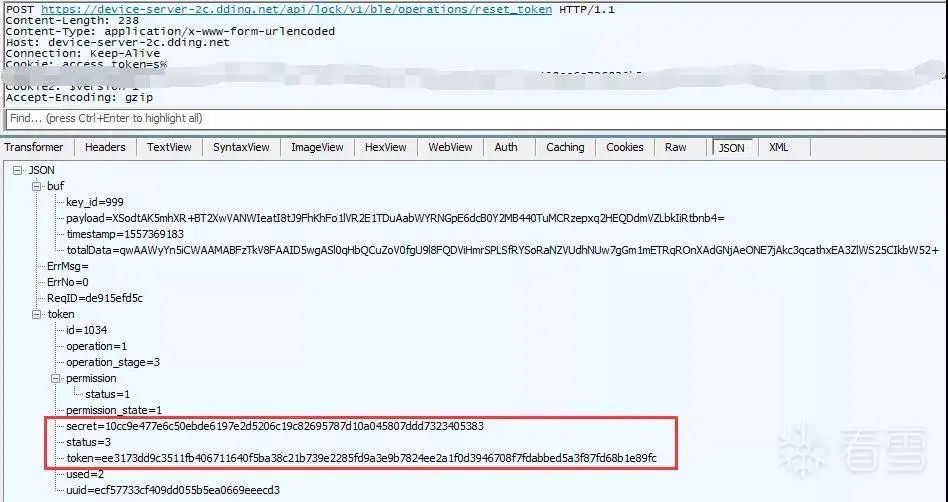Open the TextView tab
This screenshot has height=502, width=948.
tap(169, 147)
